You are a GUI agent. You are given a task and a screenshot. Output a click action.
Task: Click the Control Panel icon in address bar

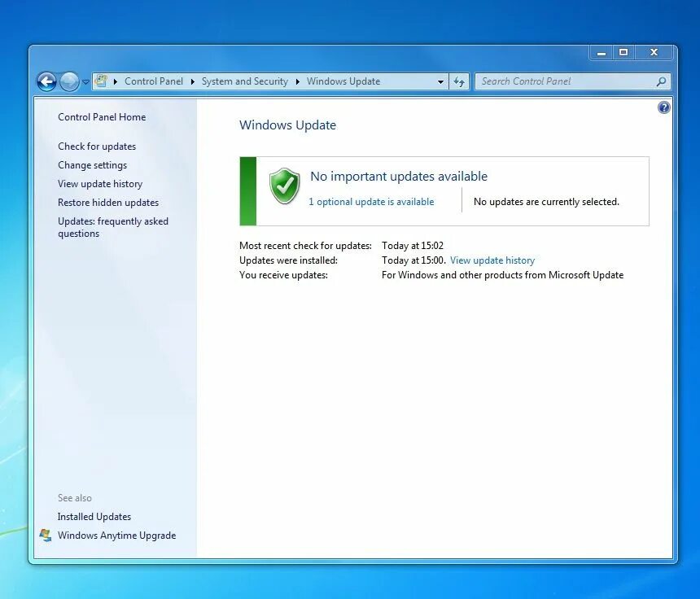[101, 81]
